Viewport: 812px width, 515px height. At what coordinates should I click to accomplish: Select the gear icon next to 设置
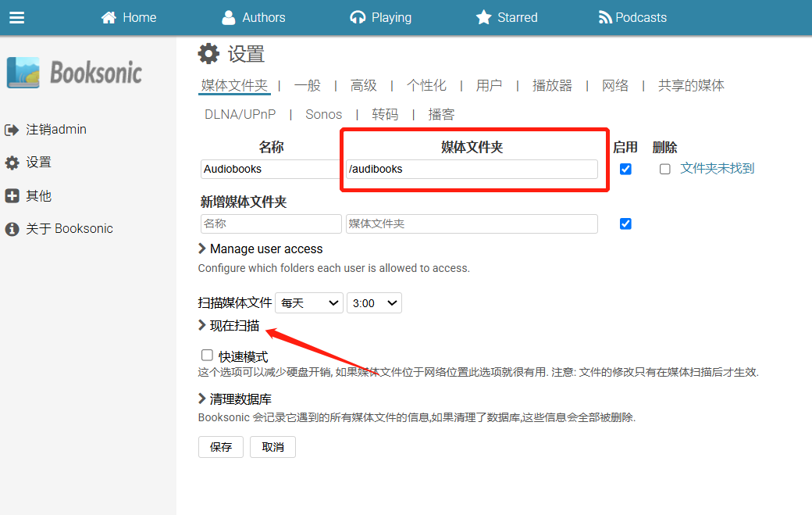point(12,163)
